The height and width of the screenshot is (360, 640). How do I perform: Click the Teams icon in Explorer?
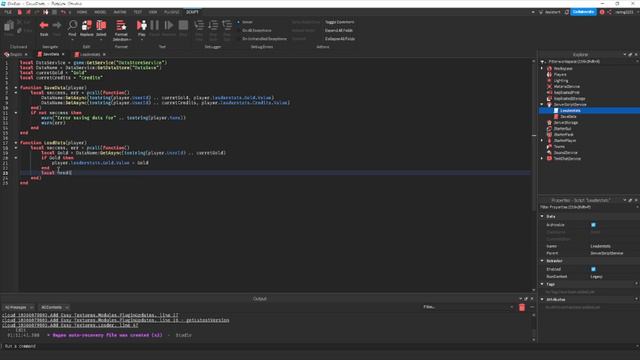pyautogui.click(x=549, y=147)
